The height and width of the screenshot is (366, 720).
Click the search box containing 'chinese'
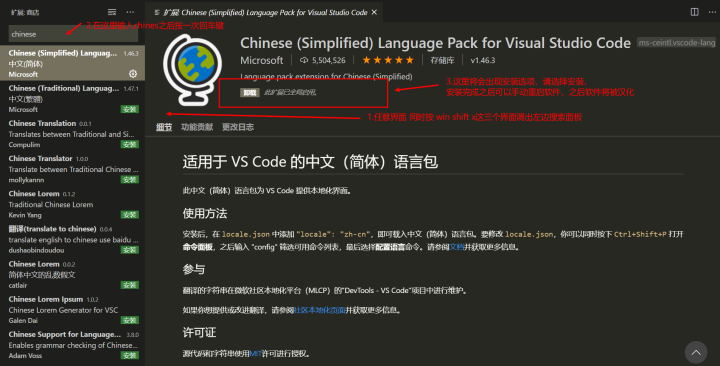73,34
